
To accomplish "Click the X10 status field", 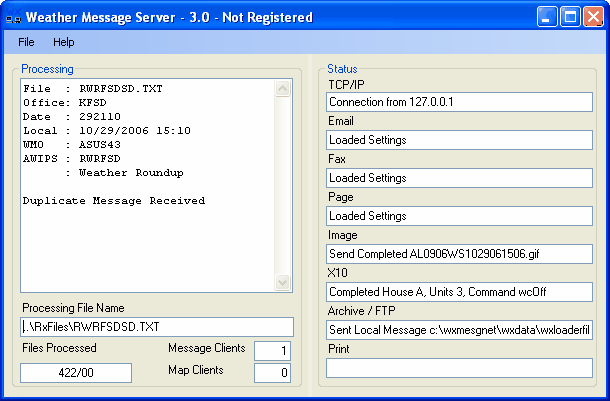I will coord(460,292).
